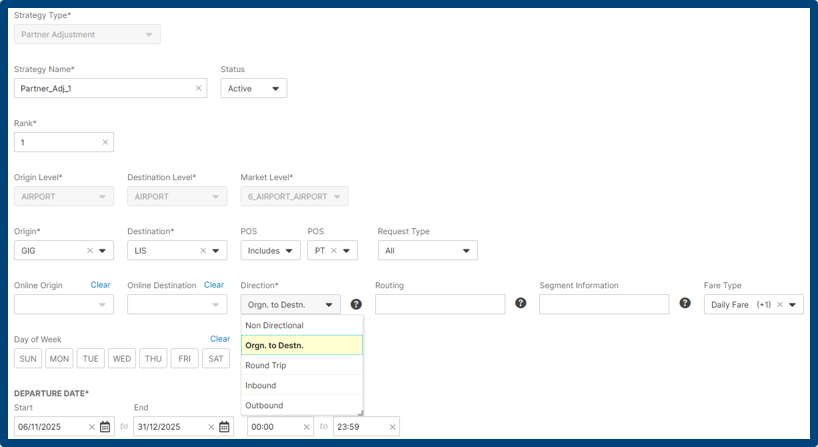This screenshot has height=447, width=818.
Task: Toggle THU day of week
Action: pos(153,359)
